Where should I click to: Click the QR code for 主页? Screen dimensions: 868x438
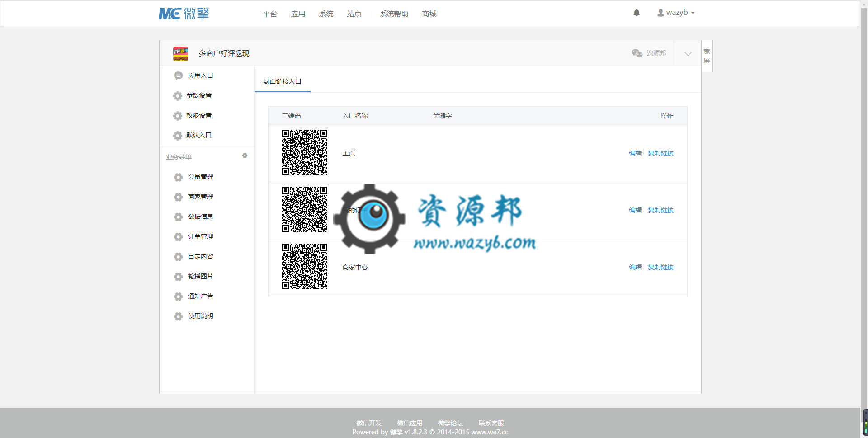(305, 152)
